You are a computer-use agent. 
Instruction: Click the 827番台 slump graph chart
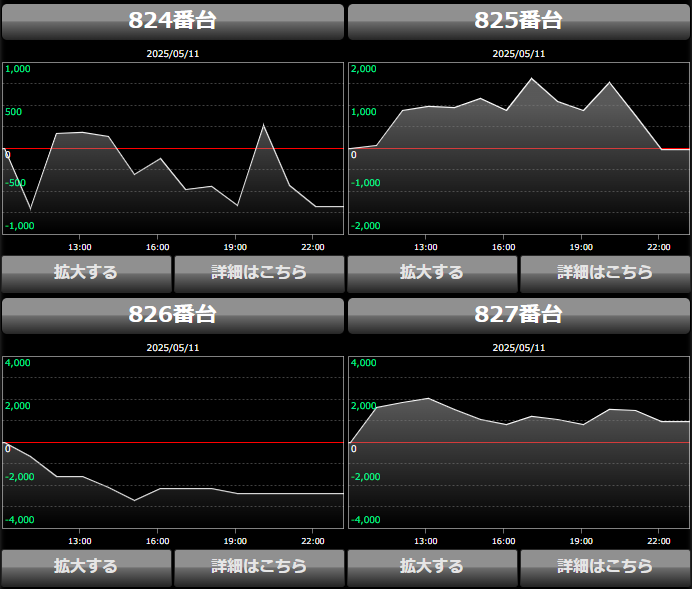[519, 442]
